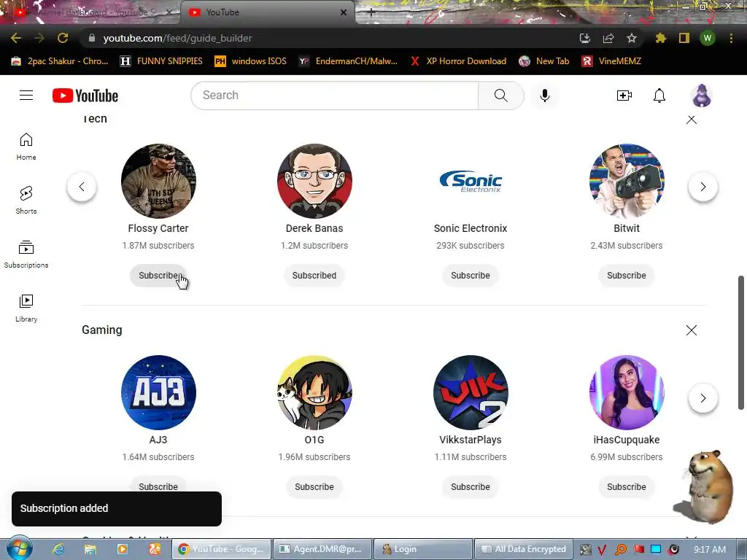Subscribe to Flossy Carter
Screen dimensions: 747x560
pos(158,275)
